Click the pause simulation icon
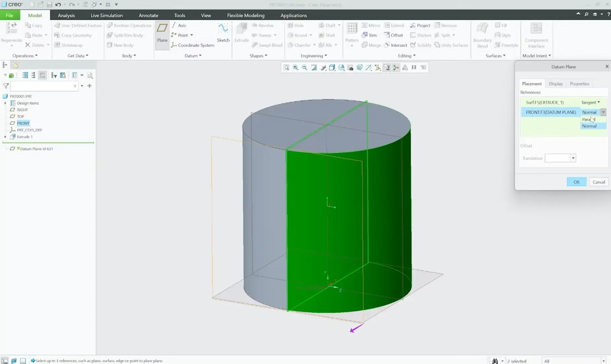 (414, 67)
